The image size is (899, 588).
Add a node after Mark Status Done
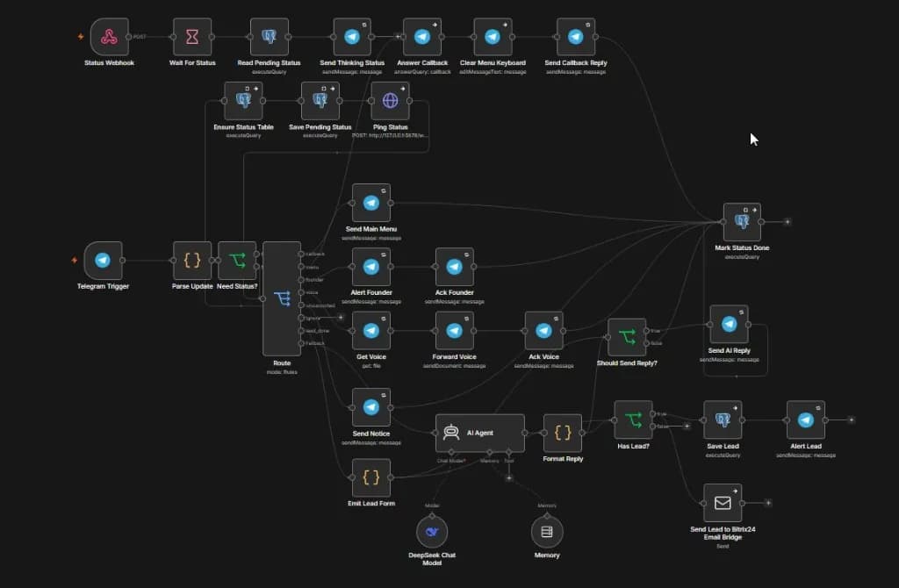[788, 222]
